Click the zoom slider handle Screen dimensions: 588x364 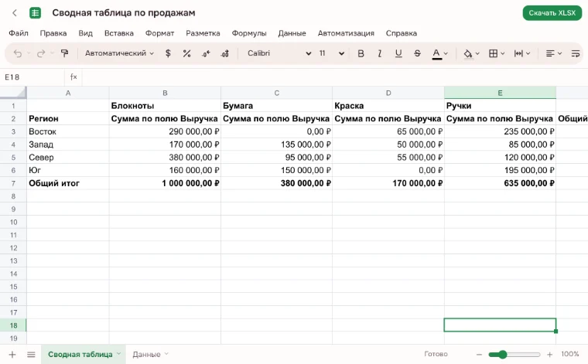point(502,354)
